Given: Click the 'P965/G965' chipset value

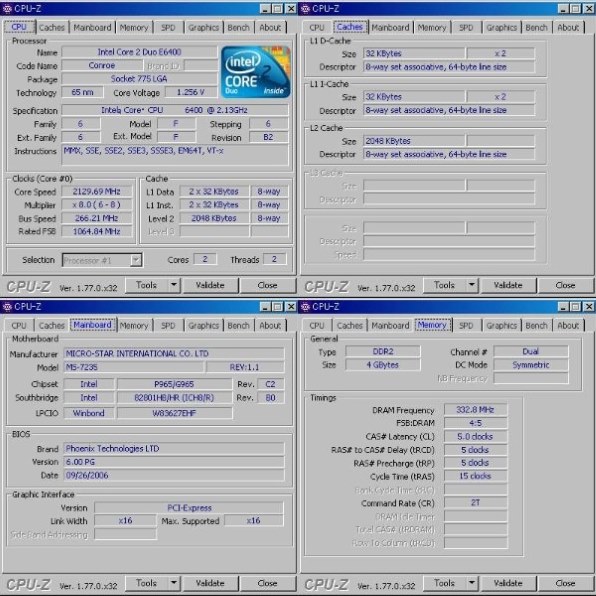Looking at the screenshot, I should click(174, 384).
